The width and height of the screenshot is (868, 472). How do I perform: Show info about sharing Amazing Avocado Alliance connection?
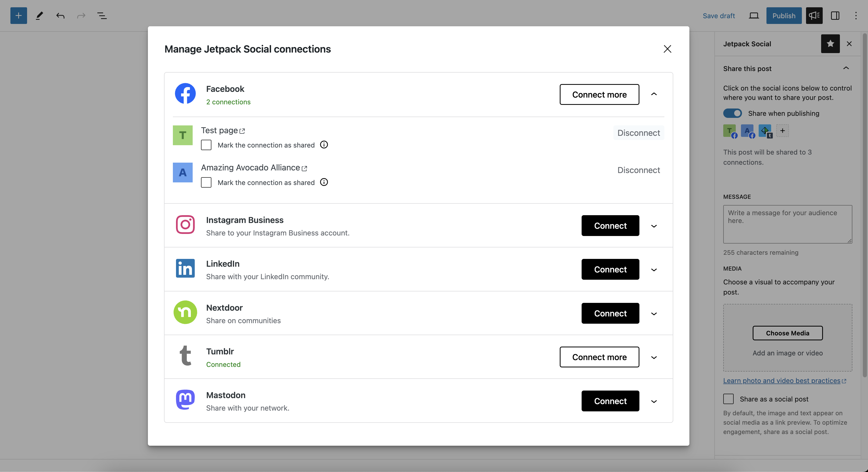(x=324, y=182)
